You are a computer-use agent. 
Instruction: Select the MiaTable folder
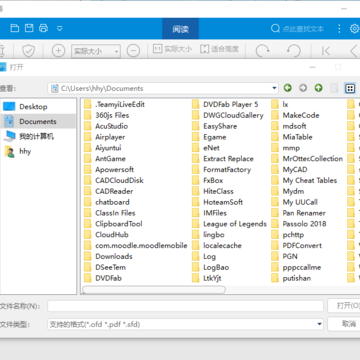(292, 137)
